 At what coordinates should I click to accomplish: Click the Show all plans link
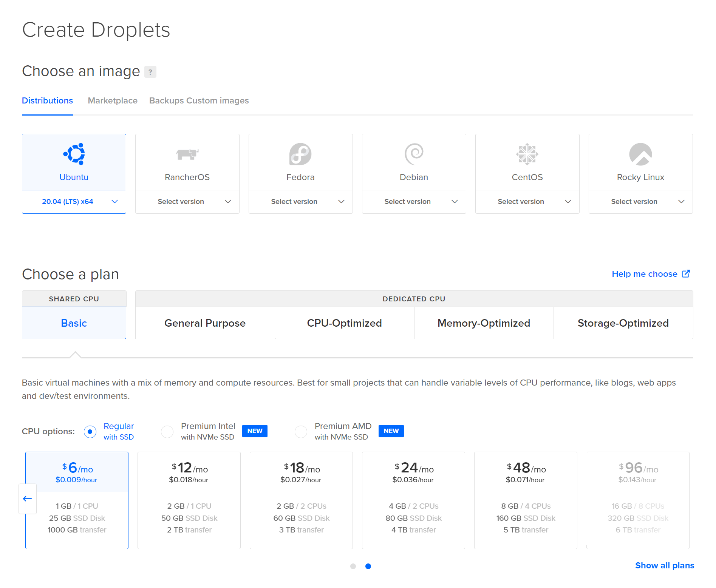665,565
